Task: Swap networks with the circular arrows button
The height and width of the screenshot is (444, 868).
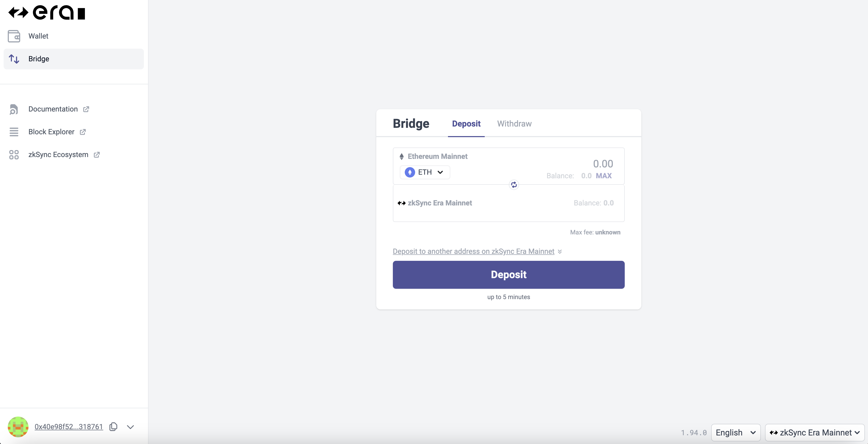Action: tap(513, 184)
